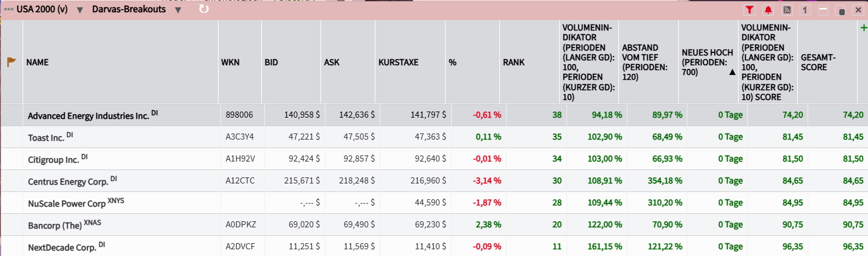
Task: Click rank value 11
Action: pos(557,246)
